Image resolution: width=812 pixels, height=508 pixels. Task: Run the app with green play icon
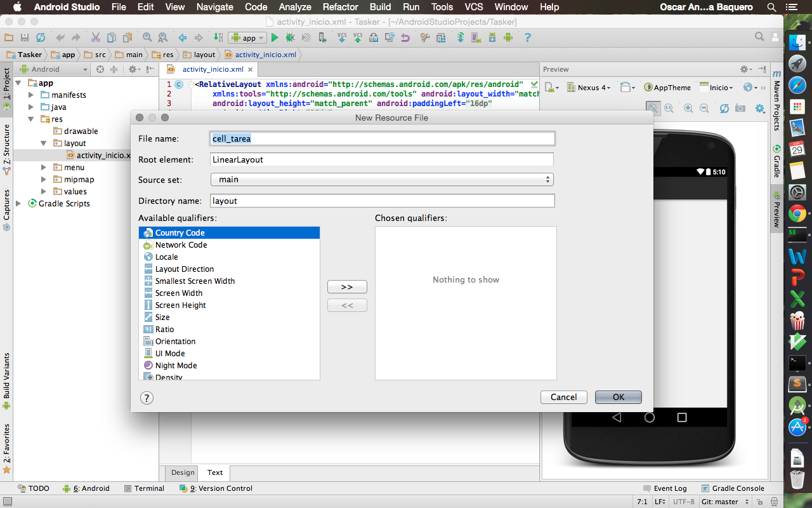click(275, 38)
